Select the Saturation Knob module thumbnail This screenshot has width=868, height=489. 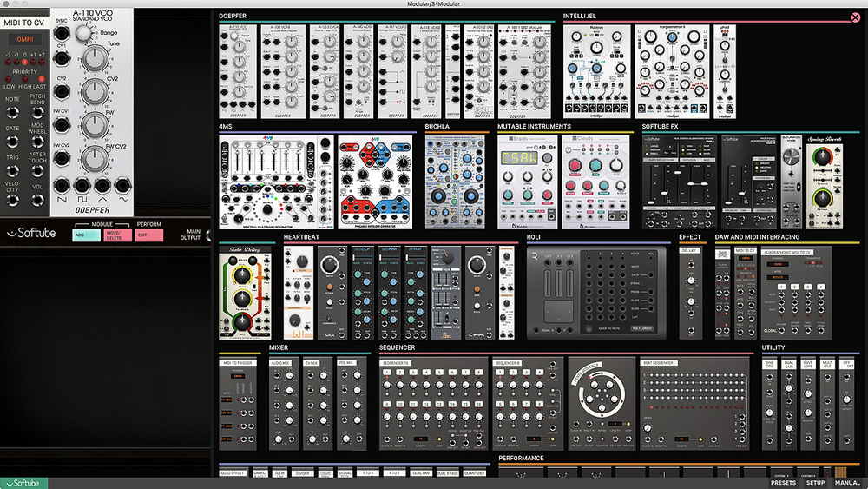tap(792, 182)
